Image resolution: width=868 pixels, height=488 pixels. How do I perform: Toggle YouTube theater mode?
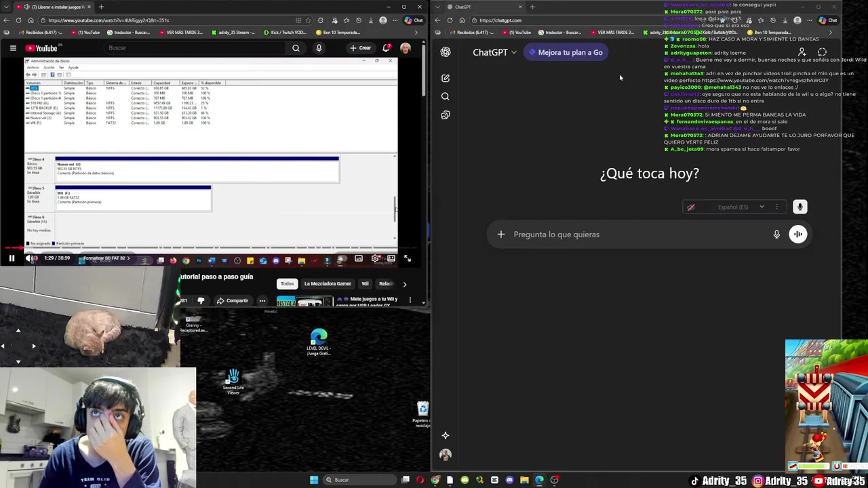391,258
